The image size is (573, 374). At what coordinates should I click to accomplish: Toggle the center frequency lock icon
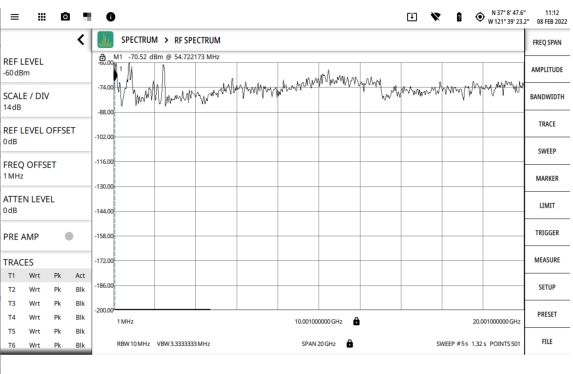tap(356, 321)
